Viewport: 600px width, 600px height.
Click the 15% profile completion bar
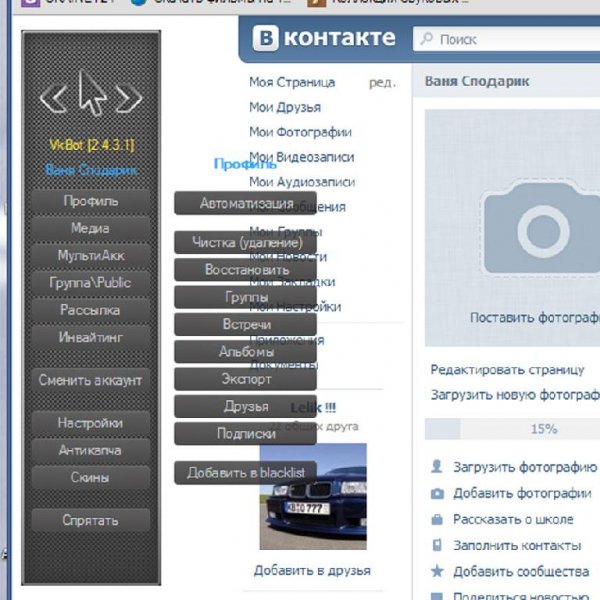tap(512, 429)
